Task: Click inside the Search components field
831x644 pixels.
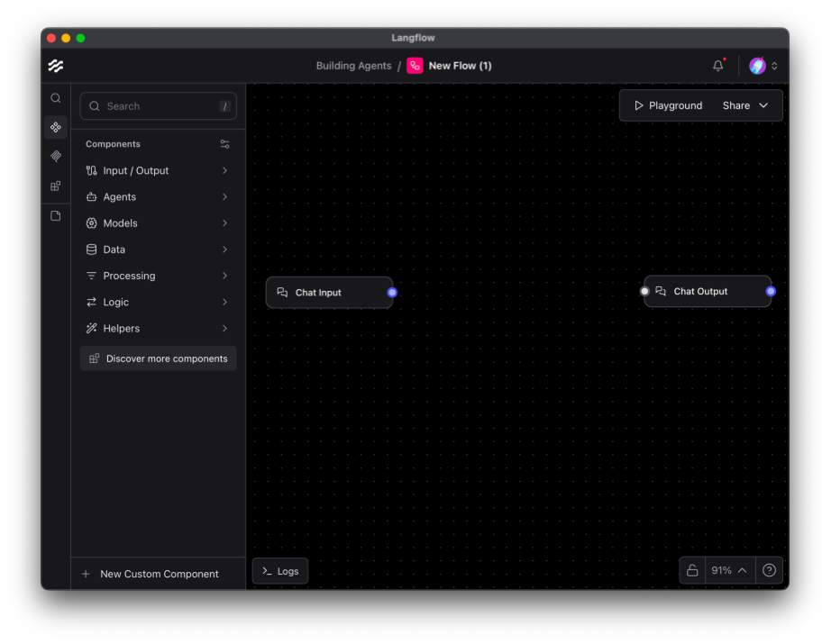Action: [153, 106]
